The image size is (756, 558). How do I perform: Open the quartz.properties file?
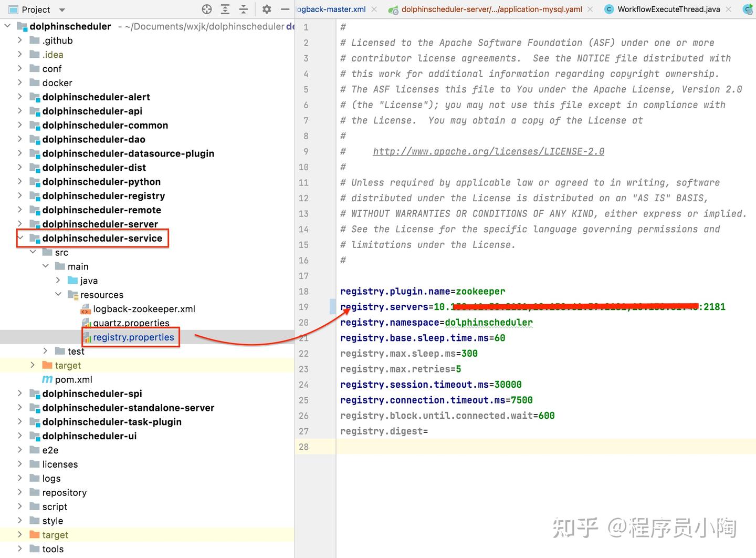pyautogui.click(x=131, y=323)
